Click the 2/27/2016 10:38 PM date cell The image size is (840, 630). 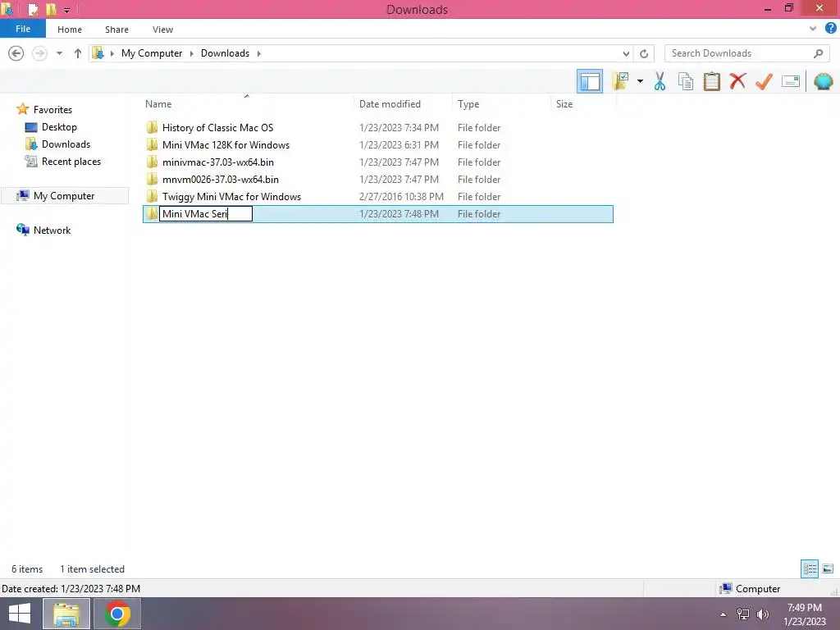[x=401, y=197]
